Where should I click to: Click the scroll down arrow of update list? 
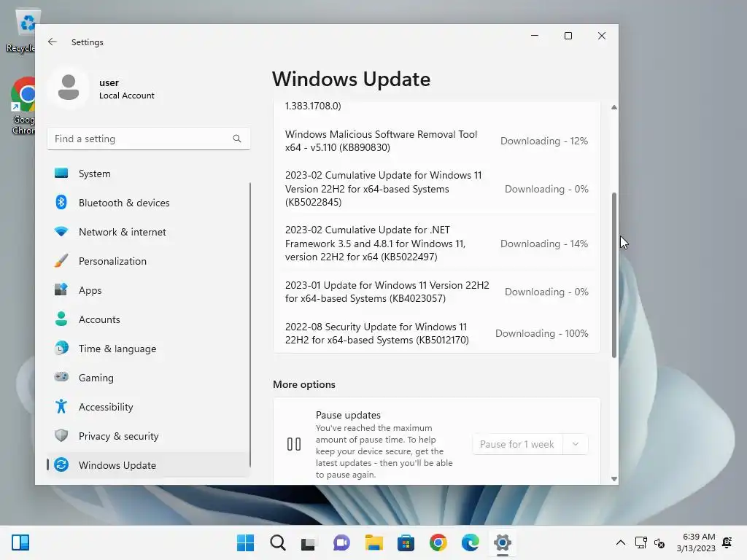[614, 478]
